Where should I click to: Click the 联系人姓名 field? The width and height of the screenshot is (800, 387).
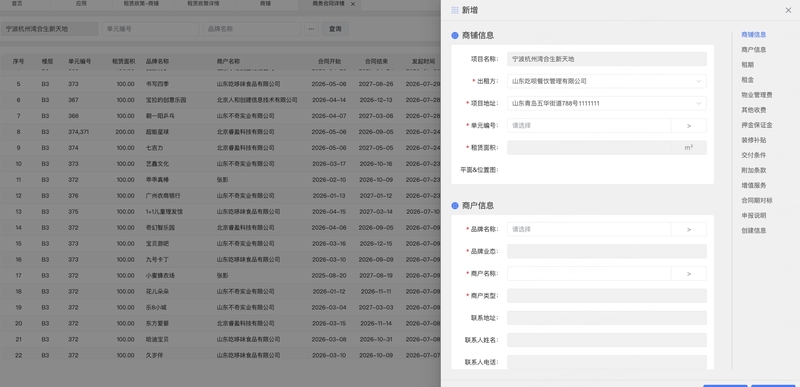tap(607, 340)
